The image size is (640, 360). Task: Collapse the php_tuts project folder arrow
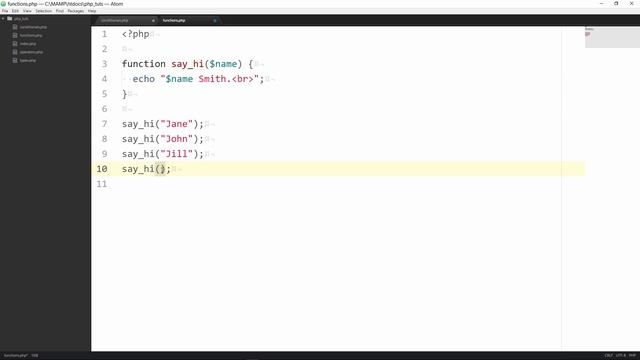click(3, 19)
